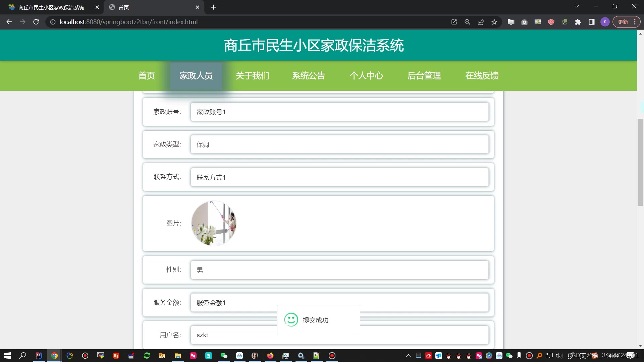Viewport: 644px width, 362px height.
Task: Click the 后台管理 link
Action: 424,76
